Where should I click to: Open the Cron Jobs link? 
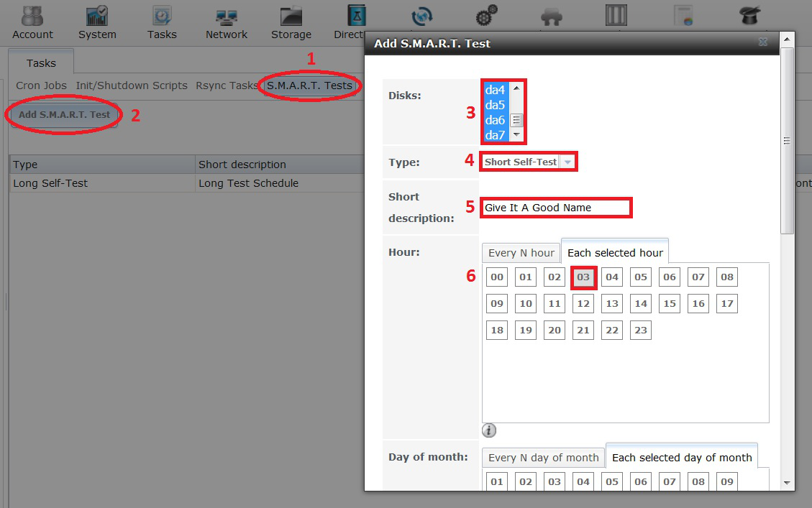coord(41,86)
